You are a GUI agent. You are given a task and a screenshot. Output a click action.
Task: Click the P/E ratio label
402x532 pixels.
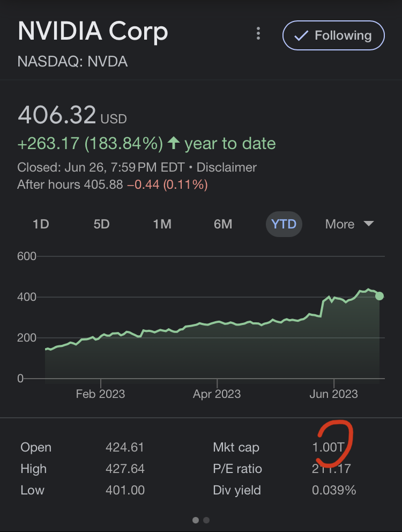coord(237,469)
